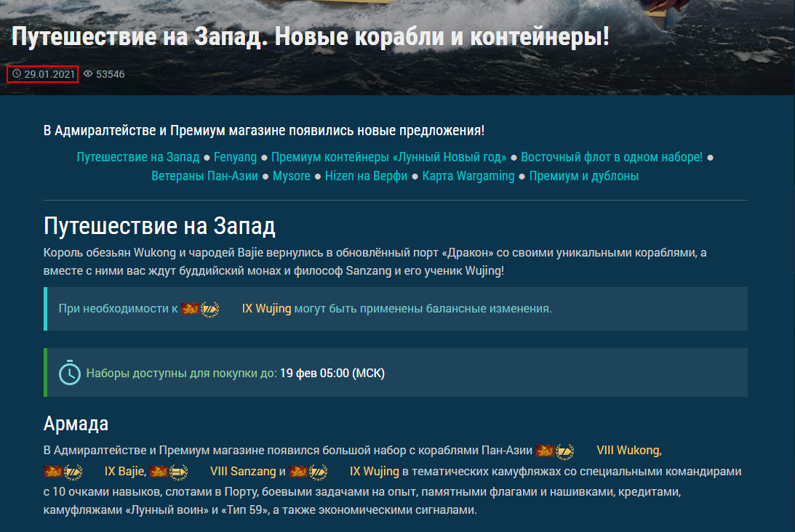This screenshot has height=532, width=795.
Task: Jump to Hizen на Верфи link
Action: [x=366, y=176]
